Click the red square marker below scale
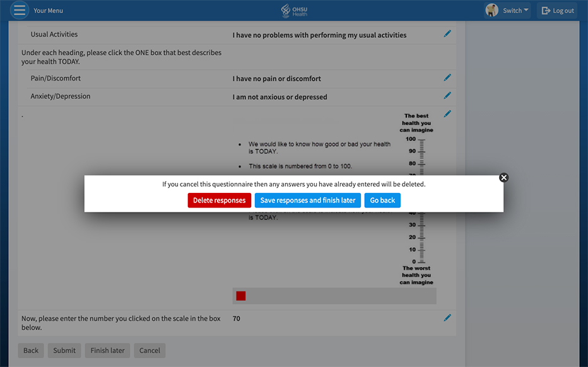The width and height of the screenshot is (588, 367). tap(241, 296)
